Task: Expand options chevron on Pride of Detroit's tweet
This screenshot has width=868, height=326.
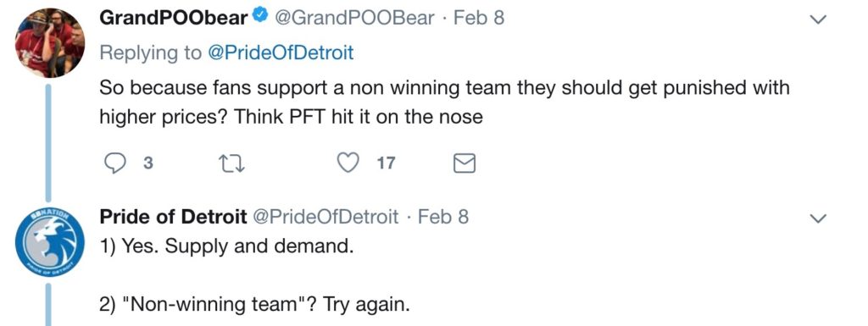Action: 818,218
